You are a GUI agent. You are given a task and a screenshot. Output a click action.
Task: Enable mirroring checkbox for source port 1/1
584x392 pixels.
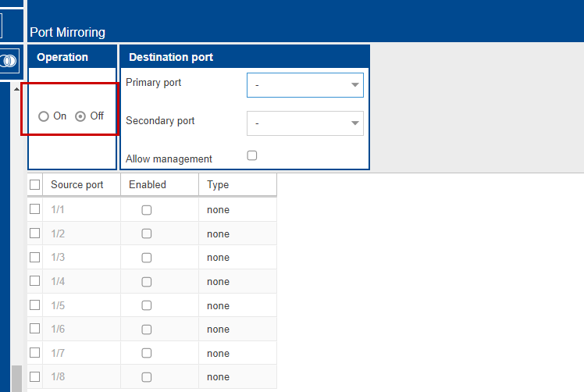147,210
